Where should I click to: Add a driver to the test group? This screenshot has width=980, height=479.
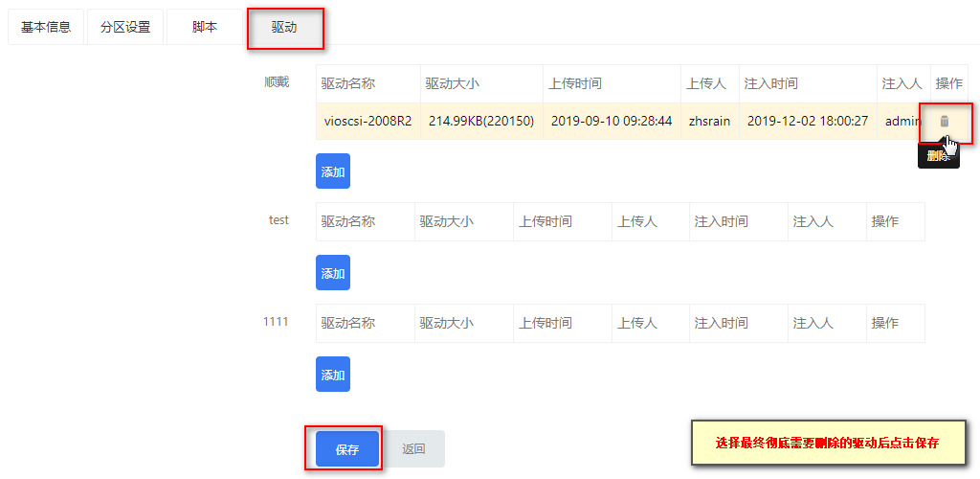332,273
